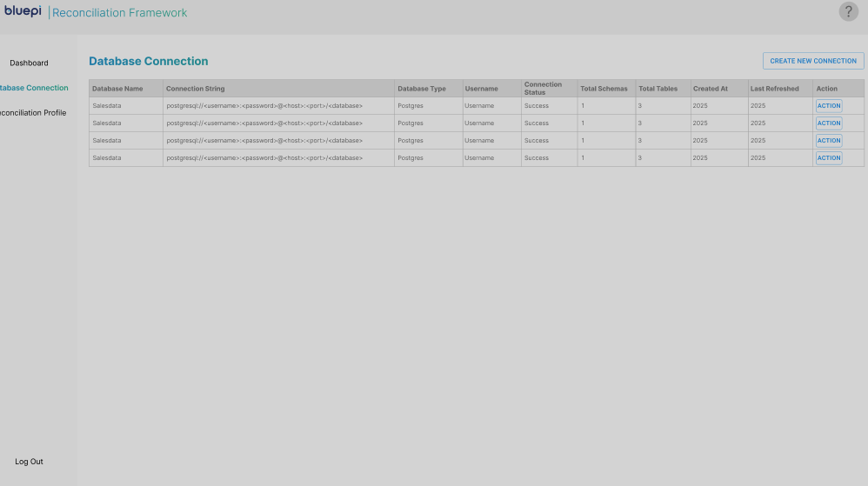The height and width of the screenshot is (486, 868).
Task: Click the Created At column header
Action: point(711,89)
